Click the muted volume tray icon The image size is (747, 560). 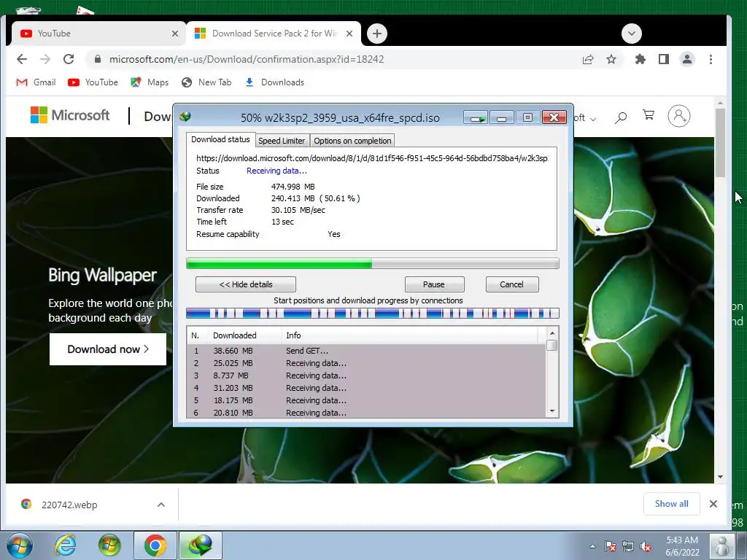click(646, 547)
